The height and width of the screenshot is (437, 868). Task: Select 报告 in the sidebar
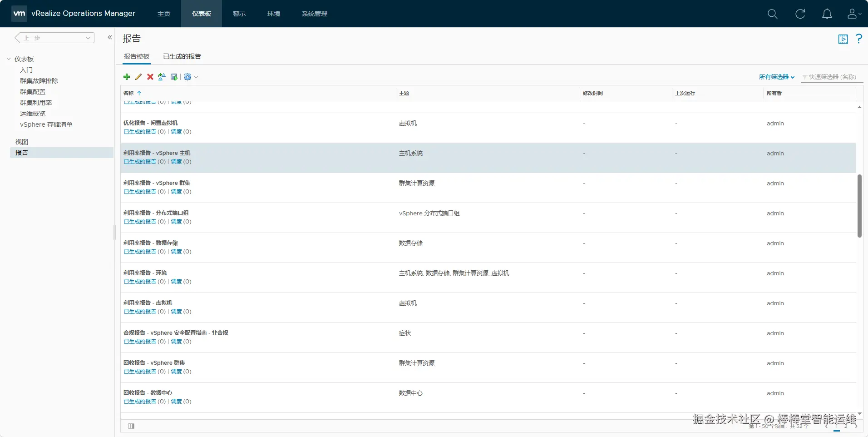pos(62,153)
